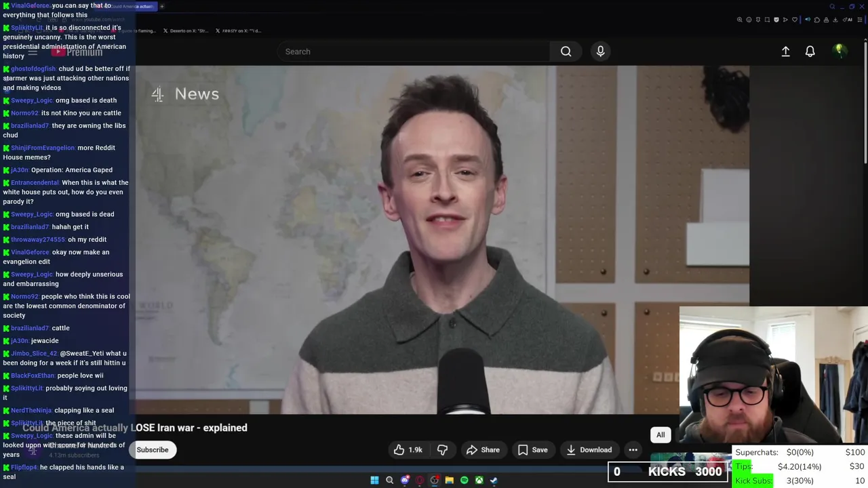Click chat username 'BlackFoxEthan'
Screen dimensions: 868x488
pos(33,375)
